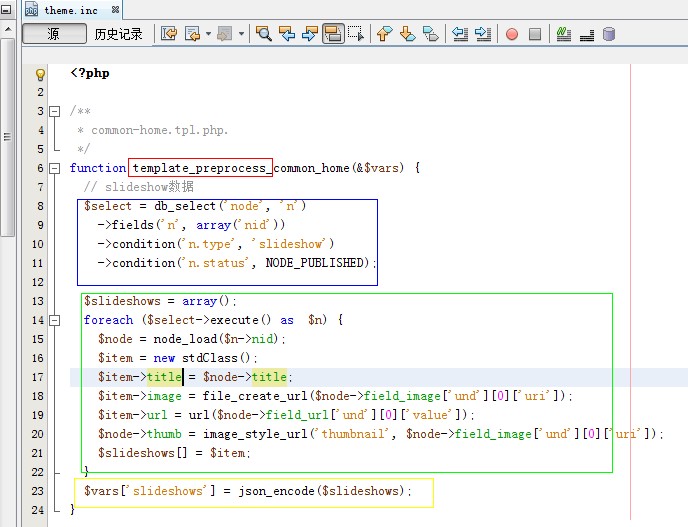Click the PHP file icon on tab
The width and height of the screenshot is (688, 527).
[31, 9]
